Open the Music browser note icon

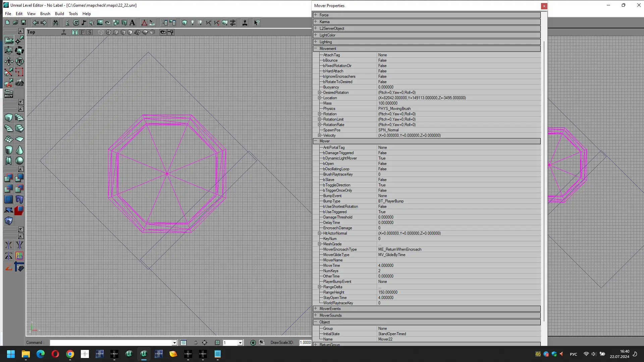click(84, 22)
